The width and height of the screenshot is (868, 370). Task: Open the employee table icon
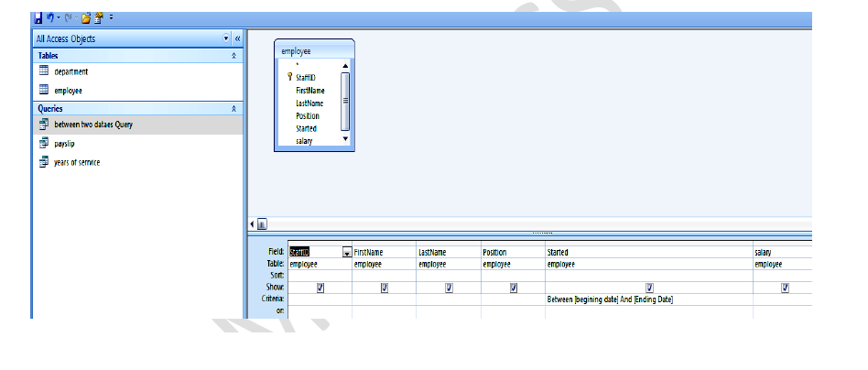point(43,91)
